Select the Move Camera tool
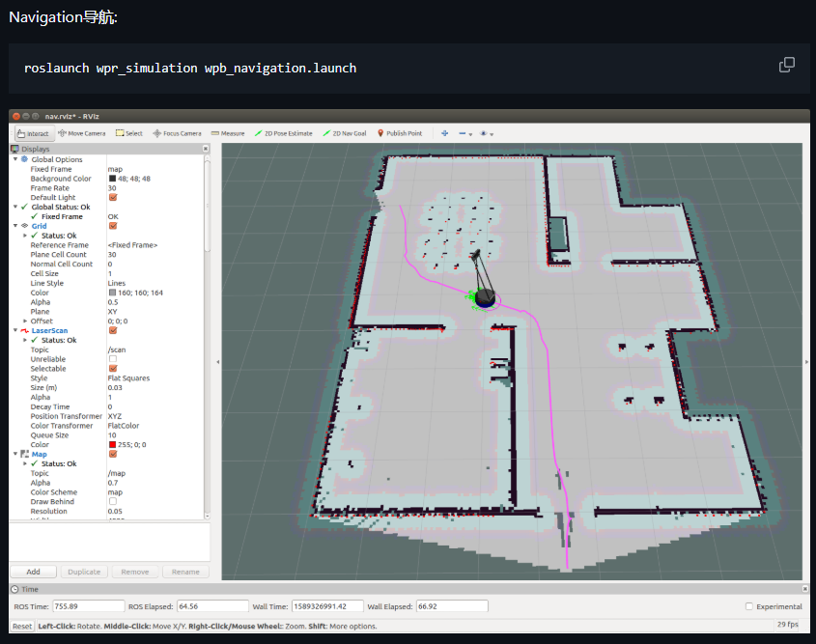This screenshot has height=644, width=816. coord(82,133)
